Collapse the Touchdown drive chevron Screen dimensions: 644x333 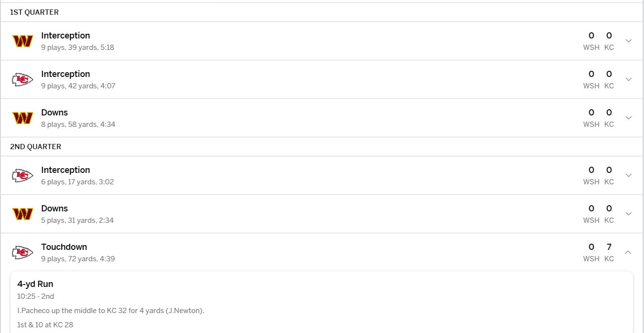tap(628, 253)
